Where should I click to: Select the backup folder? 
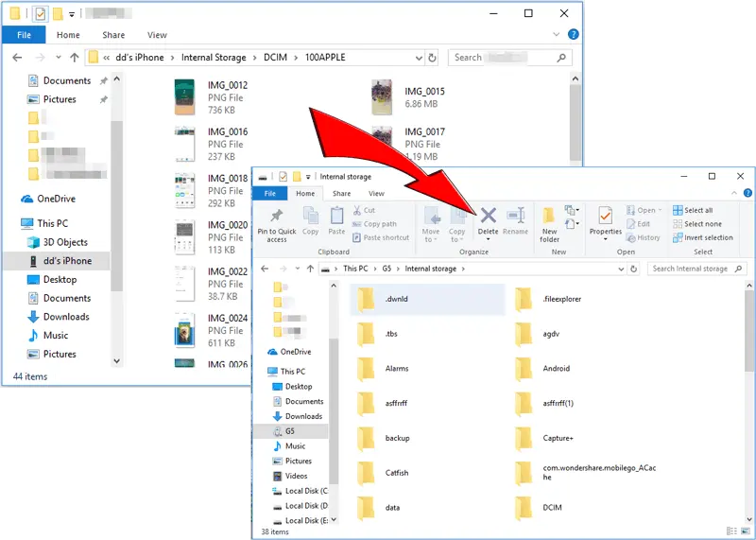(x=384, y=438)
